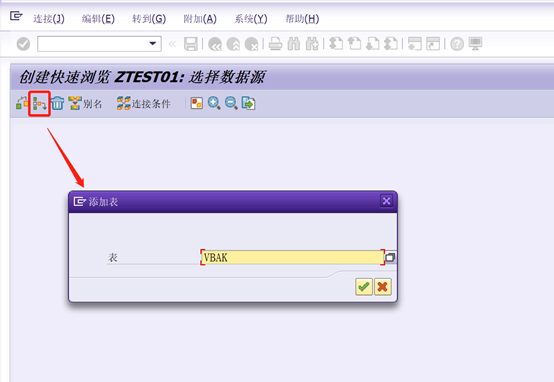Click the Zoom Out magnifier icon
554x382 pixels.
point(231,103)
